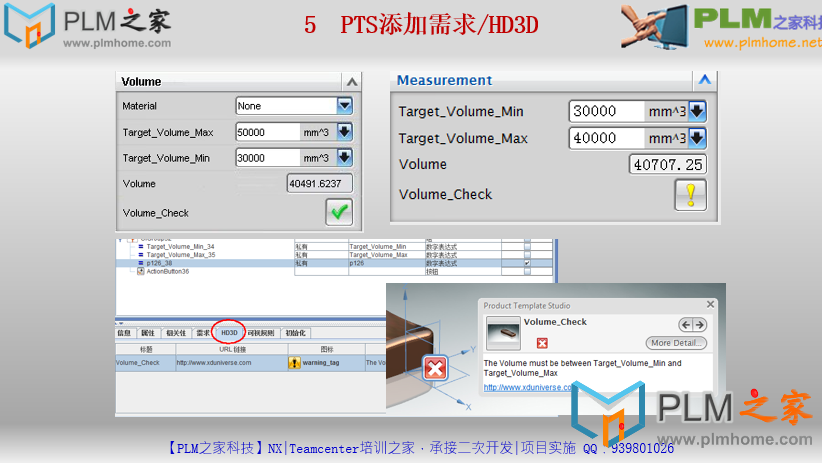Click the p126 cell in expression table
Image resolution: width=822 pixels, height=463 pixels.
[x=386, y=263]
